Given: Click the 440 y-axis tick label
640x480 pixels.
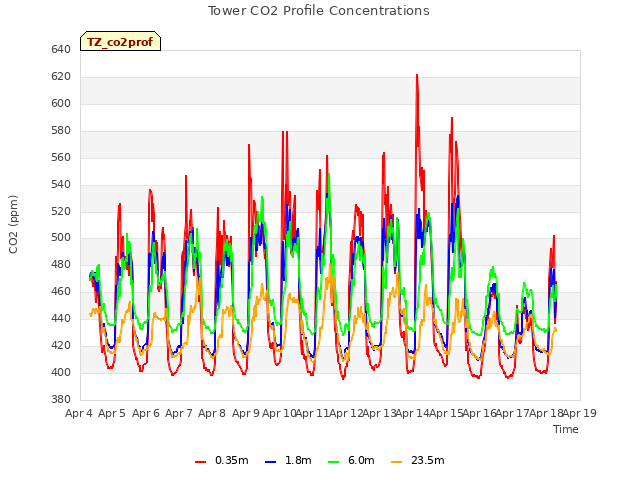Looking at the screenshot, I should (61, 318).
